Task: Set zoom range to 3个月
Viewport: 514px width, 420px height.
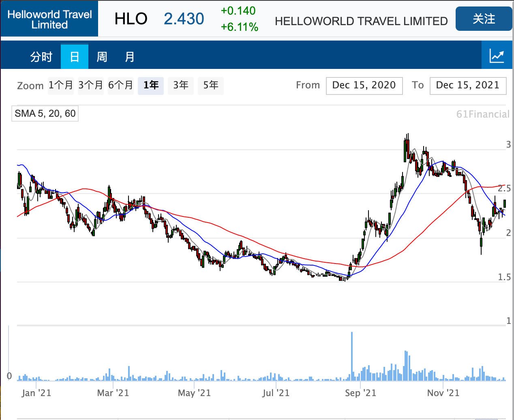Action: pos(91,86)
